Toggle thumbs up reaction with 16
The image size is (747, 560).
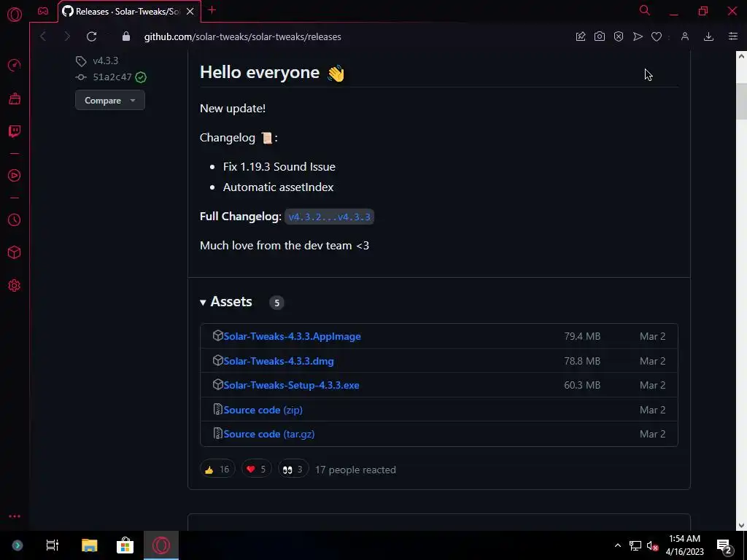tap(217, 470)
